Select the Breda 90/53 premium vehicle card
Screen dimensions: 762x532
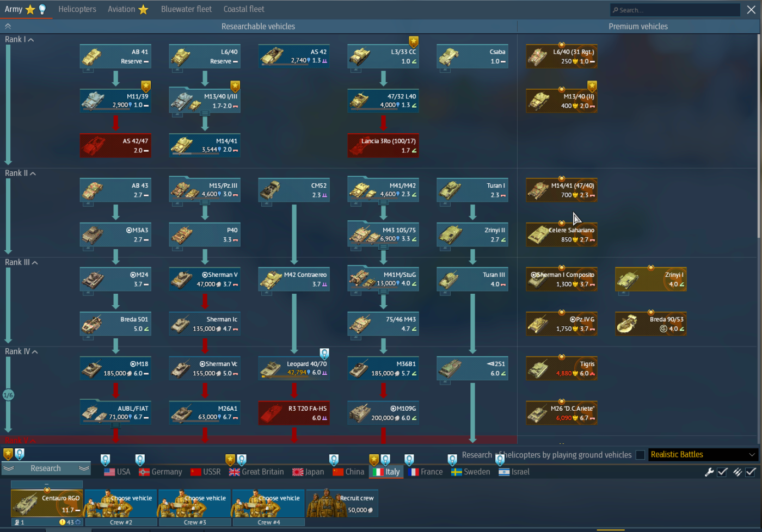coord(651,324)
